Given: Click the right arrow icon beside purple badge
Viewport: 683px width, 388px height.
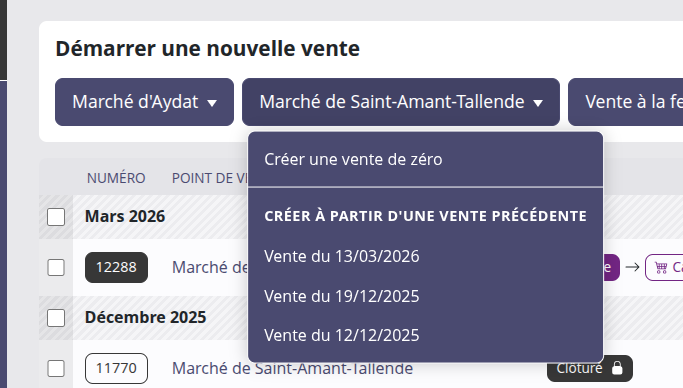Looking at the screenshot, I should point(632,267).
